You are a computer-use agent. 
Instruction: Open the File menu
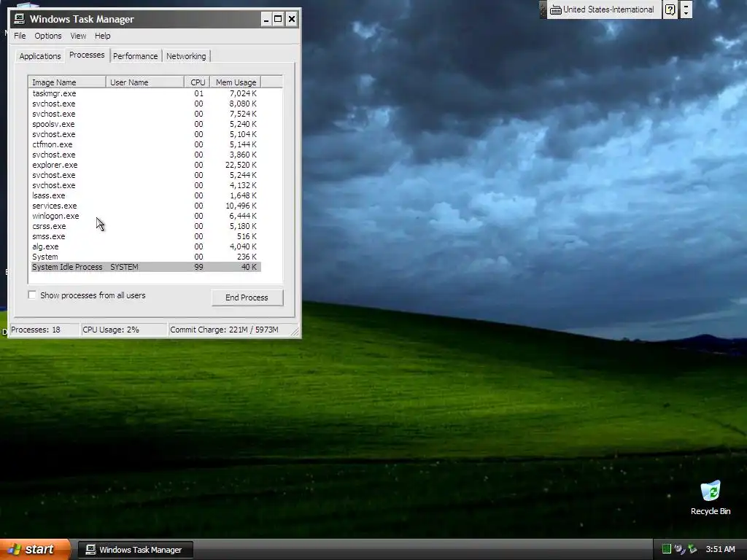[x=20, y=36]
